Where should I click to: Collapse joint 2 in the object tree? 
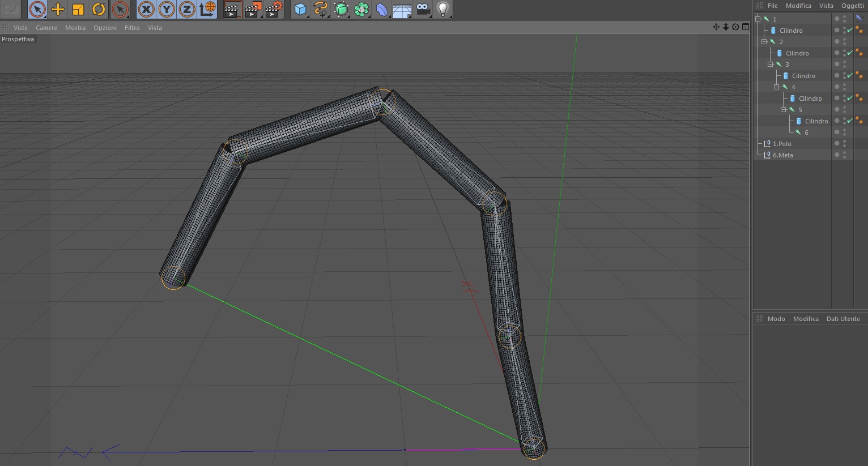point(764,41)
